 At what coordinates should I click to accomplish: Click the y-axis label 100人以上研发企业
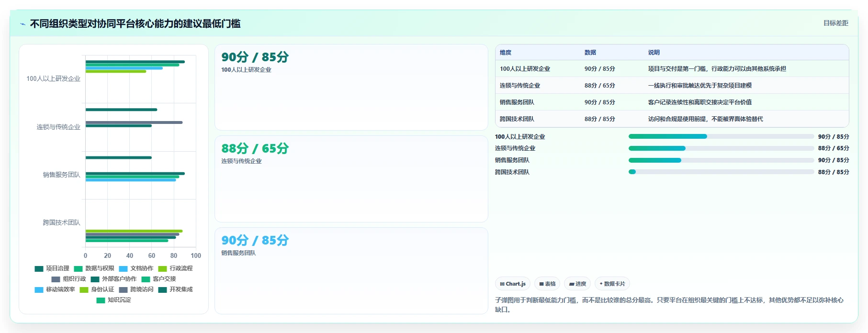(x=53, y=79)
